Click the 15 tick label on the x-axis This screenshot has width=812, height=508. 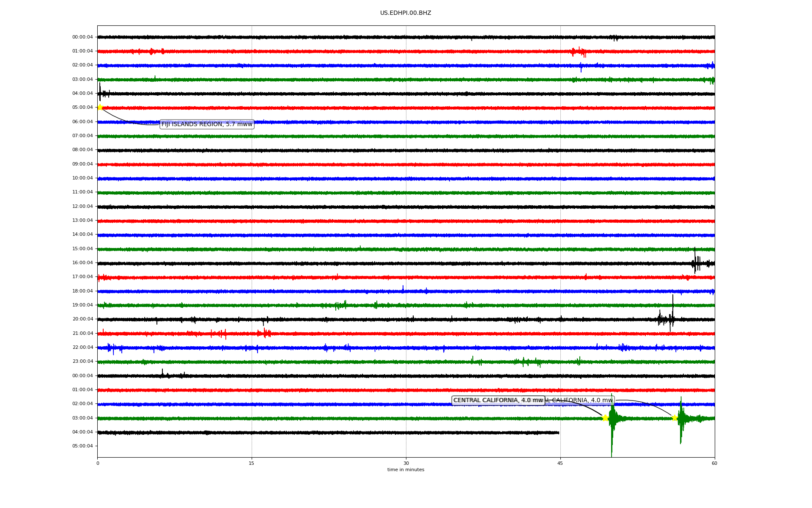click(252, 463)
